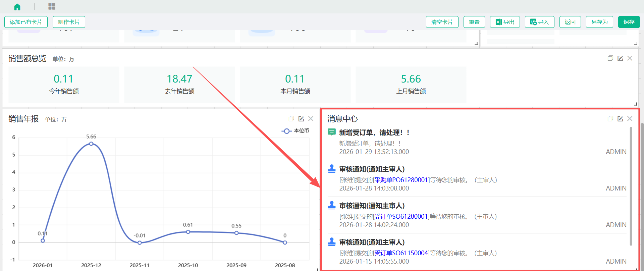Close the 销售年报 chart card
The height and width of the screenshot is (271, 644).
[x=311, y=119]
